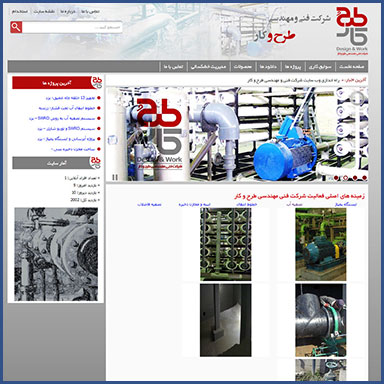
Task: Select the second slideshow dot from left
Action: tap(346, 178)
